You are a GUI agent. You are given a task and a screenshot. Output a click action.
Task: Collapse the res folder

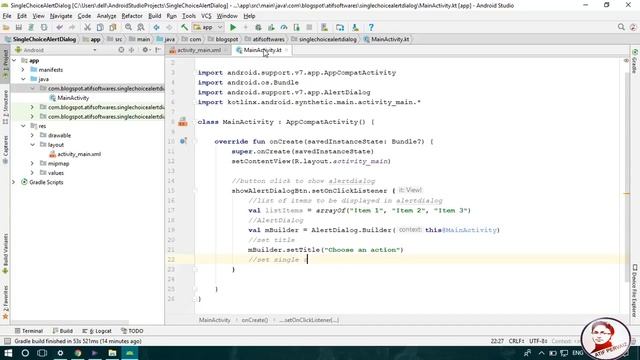(x=23, y=126)
